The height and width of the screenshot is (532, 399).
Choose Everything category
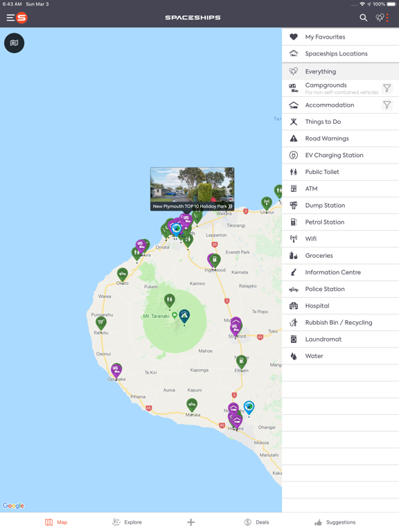[340, 71]
